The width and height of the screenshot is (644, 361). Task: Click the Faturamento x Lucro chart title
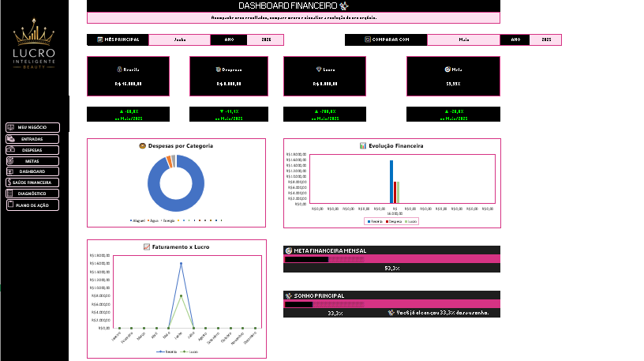coord(181,246)
